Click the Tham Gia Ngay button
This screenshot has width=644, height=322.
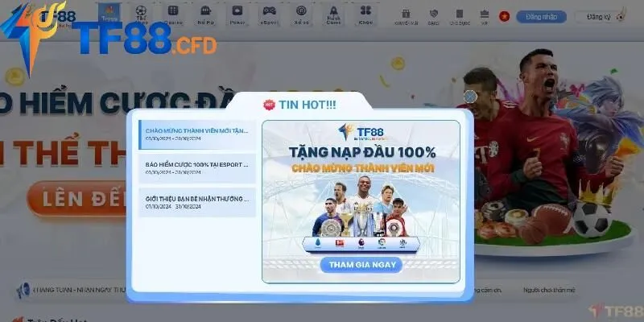point(361,265)
